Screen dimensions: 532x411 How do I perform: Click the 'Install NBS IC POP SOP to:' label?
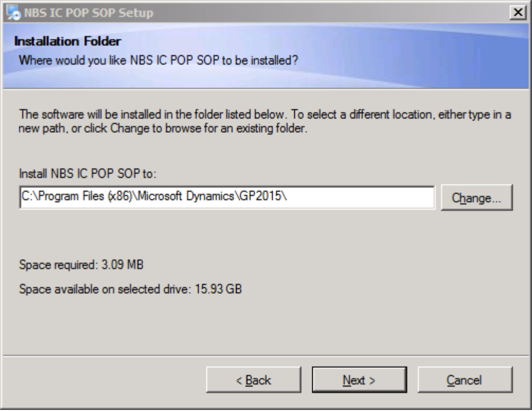tap(88, 173)
